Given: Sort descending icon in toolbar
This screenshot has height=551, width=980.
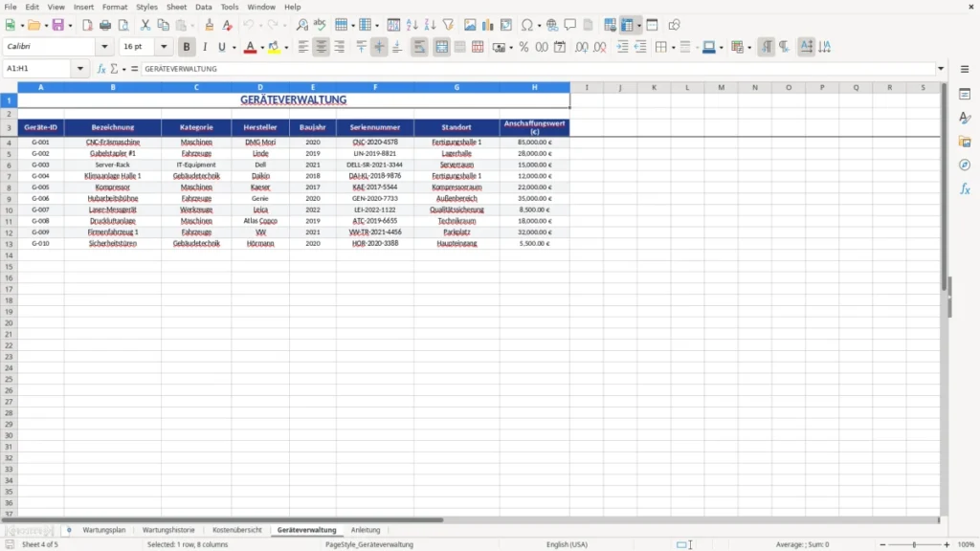Looking at the screenshot, I should (430, 25).
